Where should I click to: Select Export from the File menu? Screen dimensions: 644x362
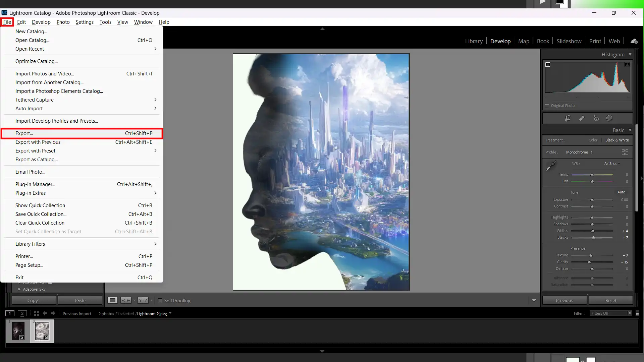pyautogui.click(x=23, y=133)
